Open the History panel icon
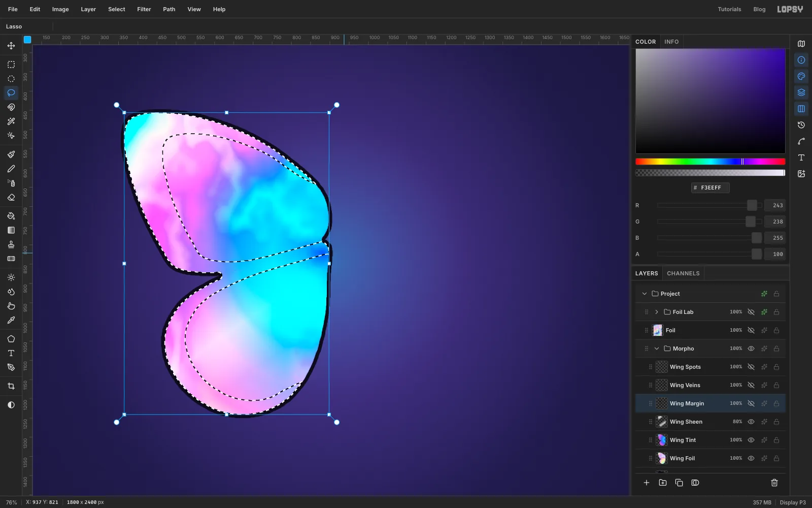The height and width of the screenshot is (508, 812). coord(801,125)
